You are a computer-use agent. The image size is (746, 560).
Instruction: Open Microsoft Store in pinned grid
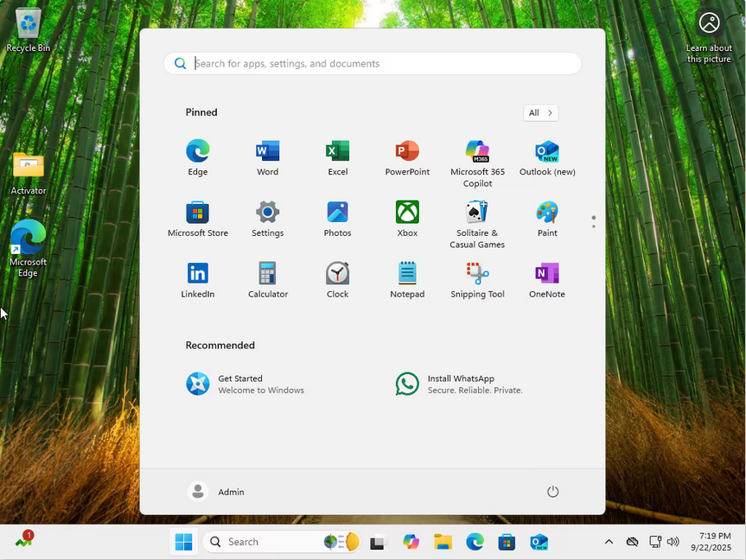coord(197,219)
